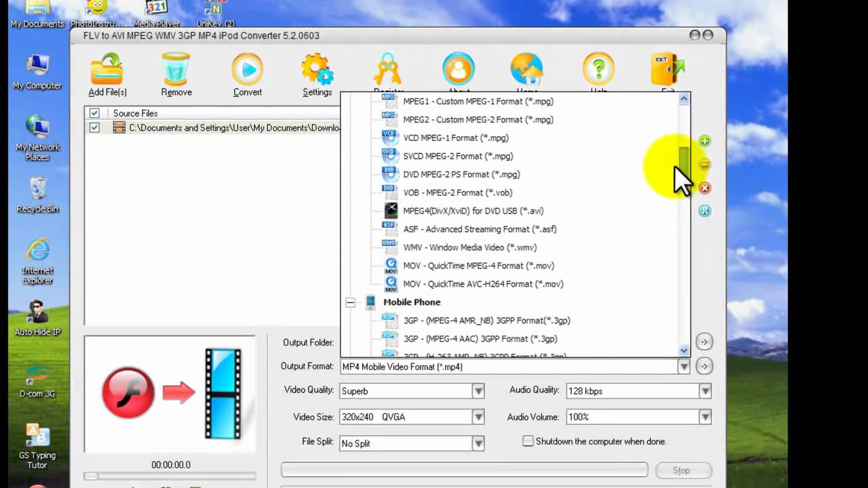Select MPEG4(DivX/XviD) for DVD USB
The image size is (868, 488).
[473, 211]
